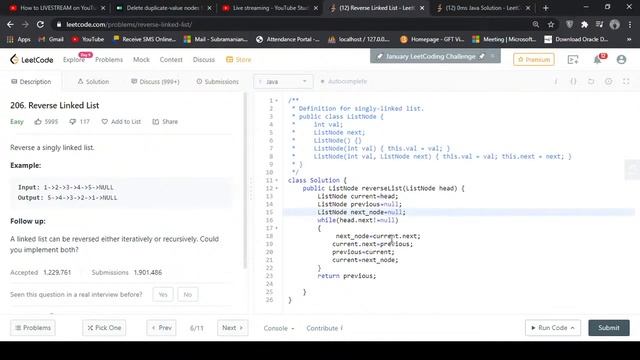Bookmark this page with star icon
This screenshot has width=640, height=360.
pos(551,24)
